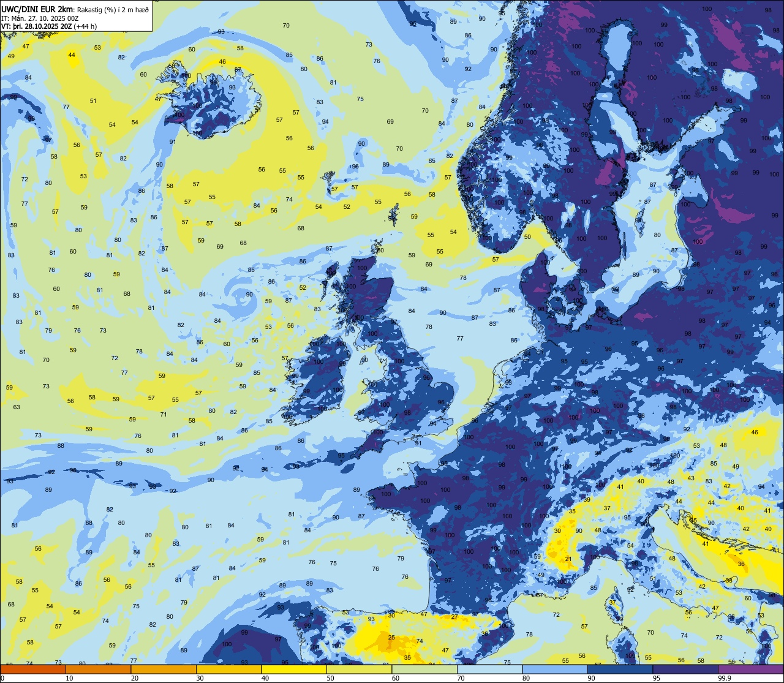The height and width of the screenshot is (683, 784).
Task: Select the 40–50 yellow legend segment
Action: tap(294, 669)
